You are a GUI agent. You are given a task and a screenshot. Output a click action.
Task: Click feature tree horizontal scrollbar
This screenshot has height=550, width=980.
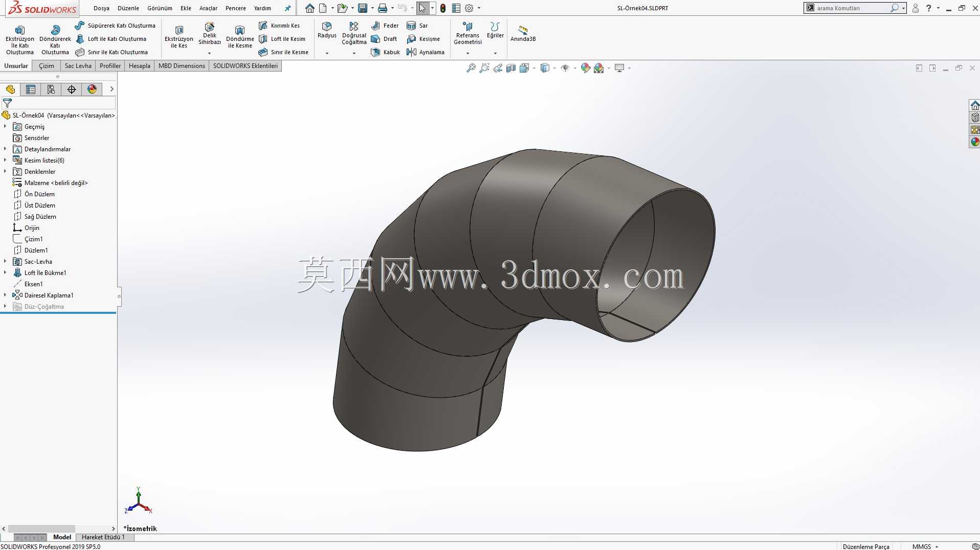(41, 529)
